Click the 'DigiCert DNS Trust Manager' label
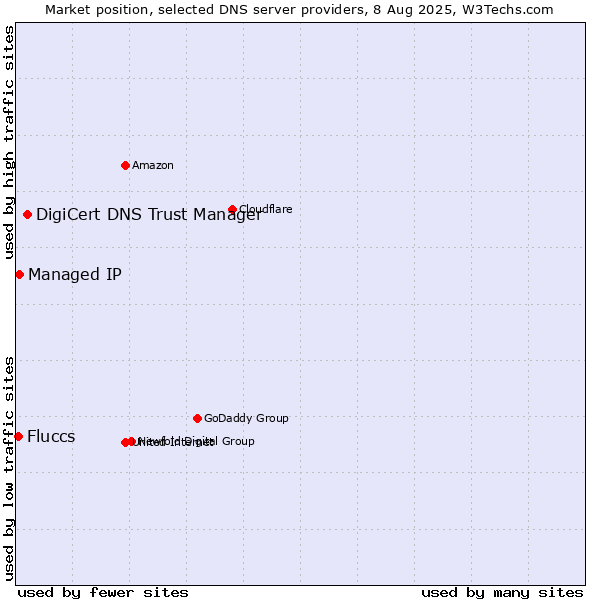Viewport: 600px width, 600px height. [149, 215]
